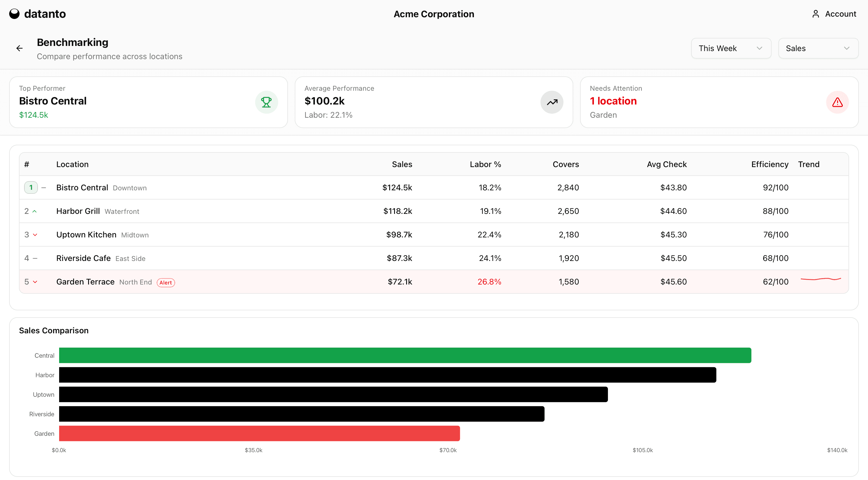Click the trending-up arrow icon
This screenshot has width=868, height=480.
coord(552,102)
